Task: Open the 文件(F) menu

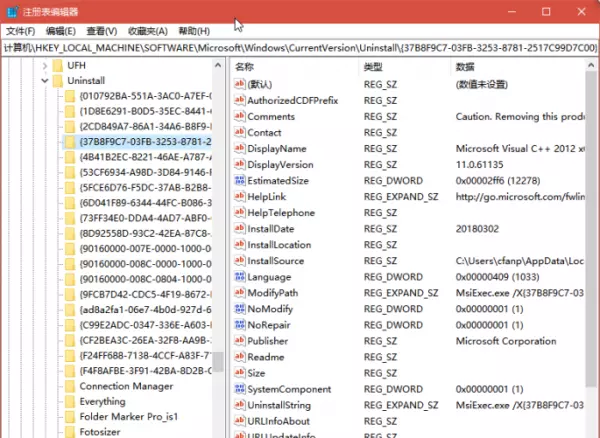Action: click(x=20, y=31)
